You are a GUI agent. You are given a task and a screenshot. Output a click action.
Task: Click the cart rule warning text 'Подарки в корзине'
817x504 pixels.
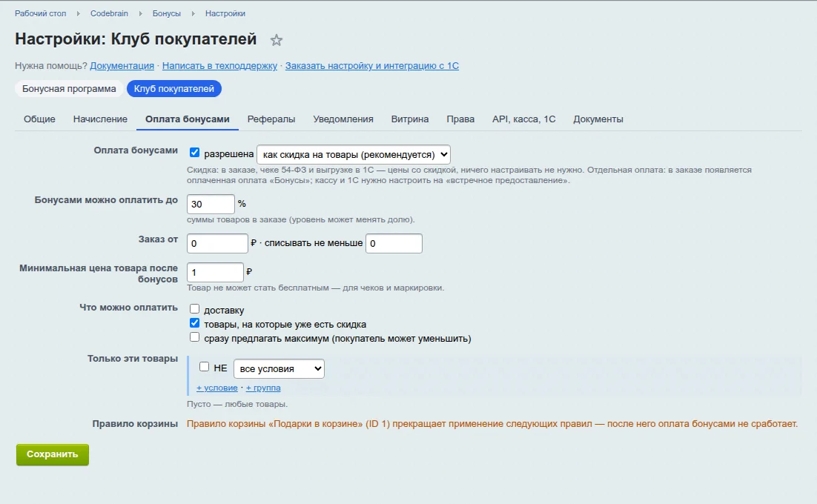(315, 424)
